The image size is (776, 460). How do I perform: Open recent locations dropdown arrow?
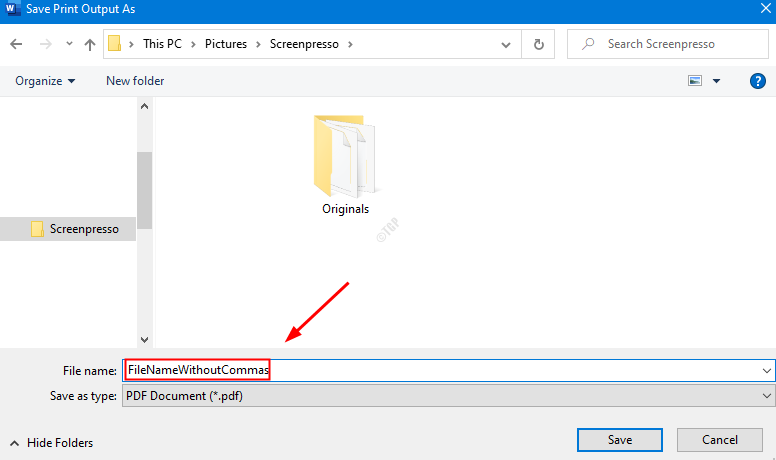(69, 44)
